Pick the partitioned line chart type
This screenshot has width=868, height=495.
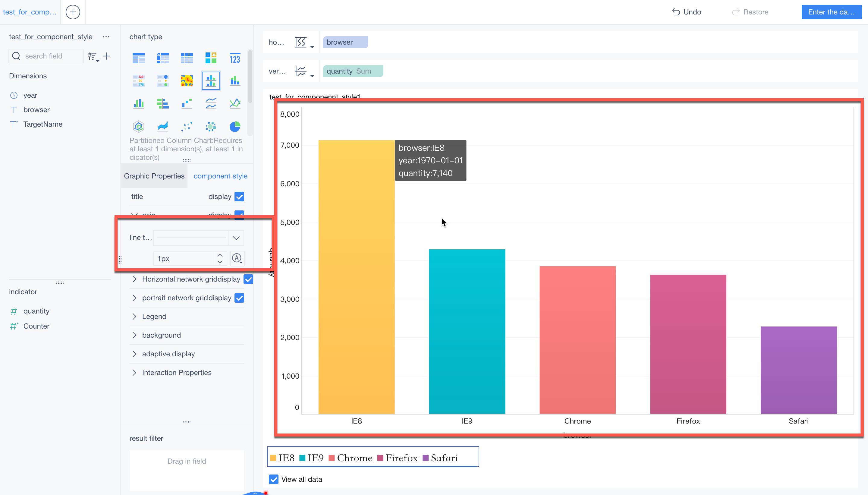[x=211, y=103]
